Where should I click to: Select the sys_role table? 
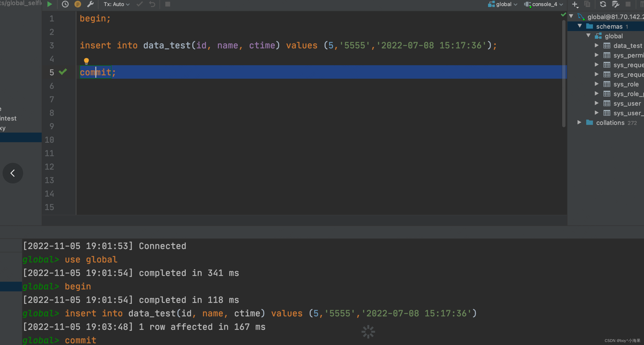tap(626, 84)
